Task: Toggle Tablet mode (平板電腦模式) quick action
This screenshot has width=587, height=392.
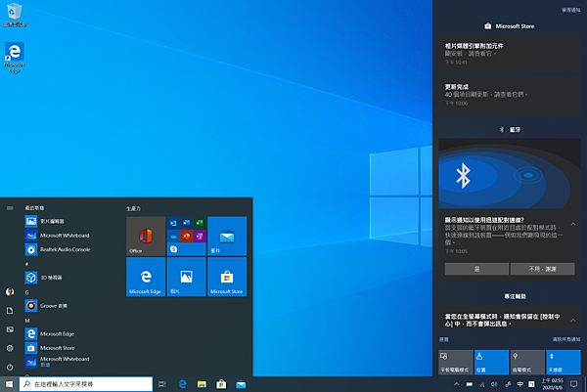Action: [x=456, y=362]
